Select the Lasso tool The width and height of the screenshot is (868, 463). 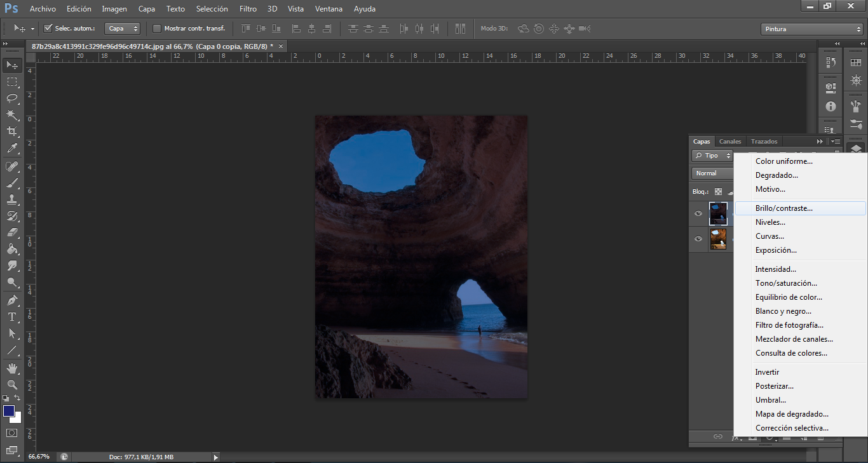pyautogui.click(x=12, y=98)
